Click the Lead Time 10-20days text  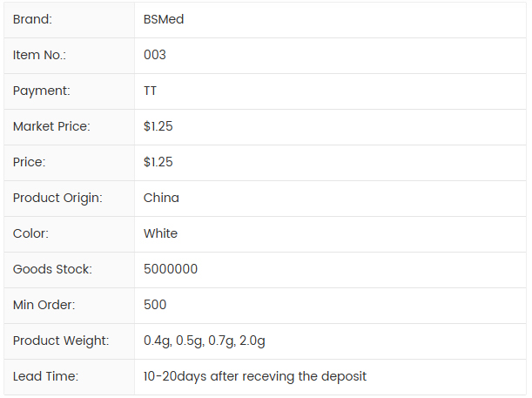coord(255,376)
